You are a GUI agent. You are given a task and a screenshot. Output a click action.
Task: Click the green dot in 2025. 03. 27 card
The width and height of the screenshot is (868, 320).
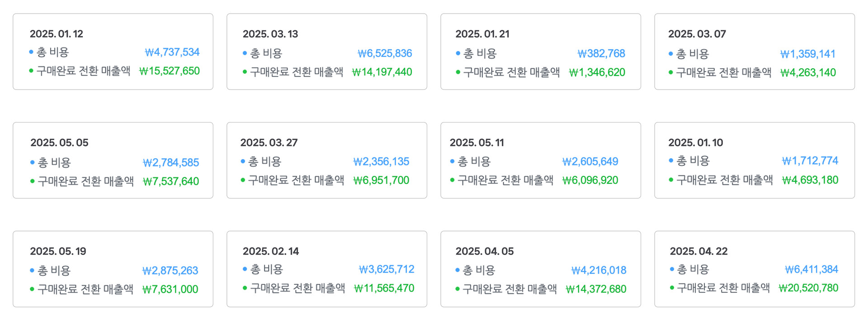[x=243, y=180]
